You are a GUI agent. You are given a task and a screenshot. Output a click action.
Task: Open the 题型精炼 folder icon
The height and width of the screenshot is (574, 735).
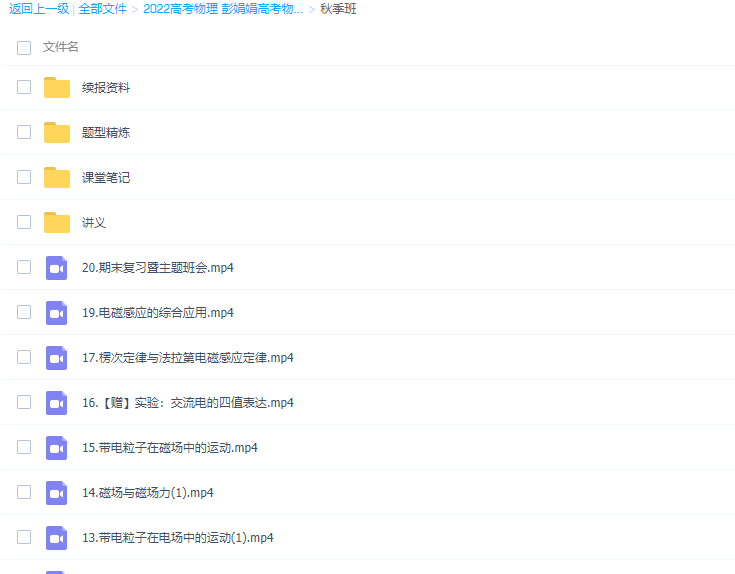pyautogui.click(x=57, y=133)
